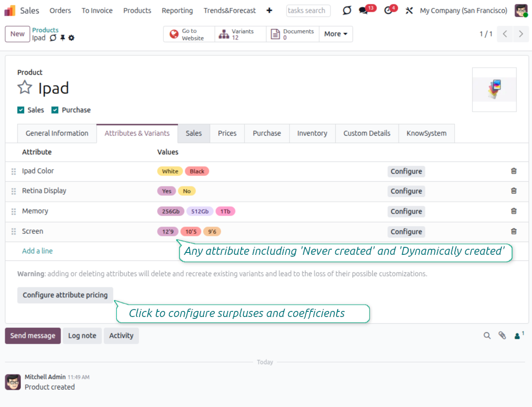532x407 pixels.
Task: Click the Add a line link
Action: [37, 251]
